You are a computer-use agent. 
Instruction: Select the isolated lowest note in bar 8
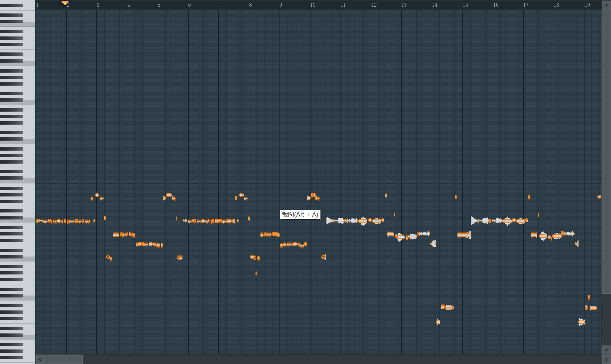[x=256, y=273]
